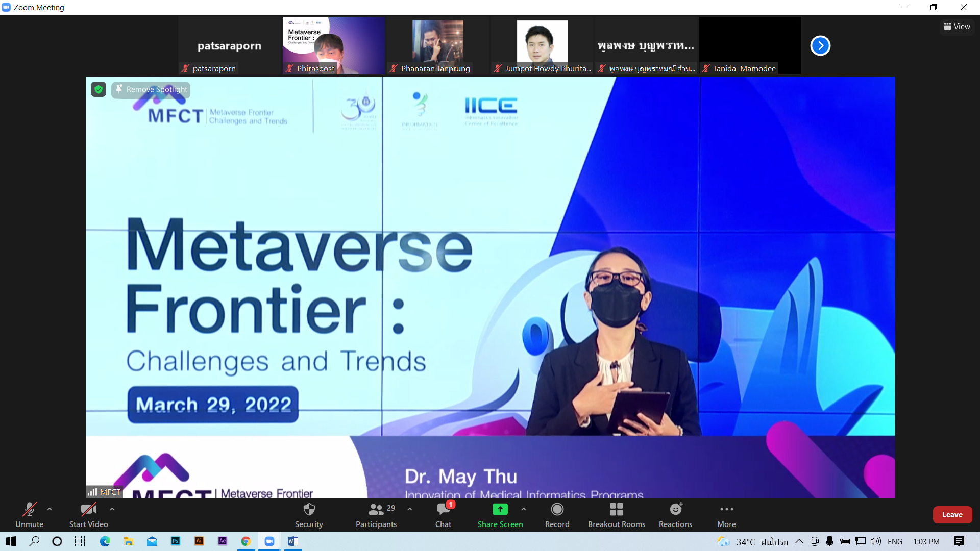This screenshot has height=551, width=980.
Task: Click the green Share Screen button
Action: pyautogui.click(x=500, y=515)
